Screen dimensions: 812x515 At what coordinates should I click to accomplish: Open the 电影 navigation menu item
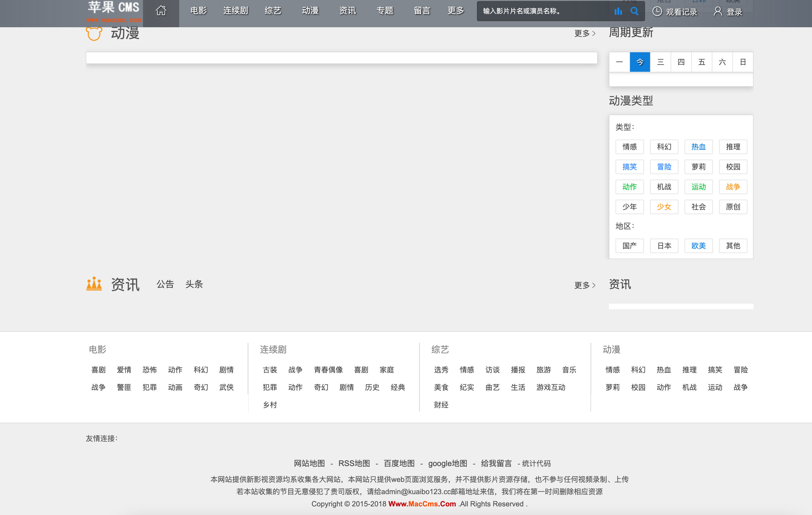coord(198,11)
